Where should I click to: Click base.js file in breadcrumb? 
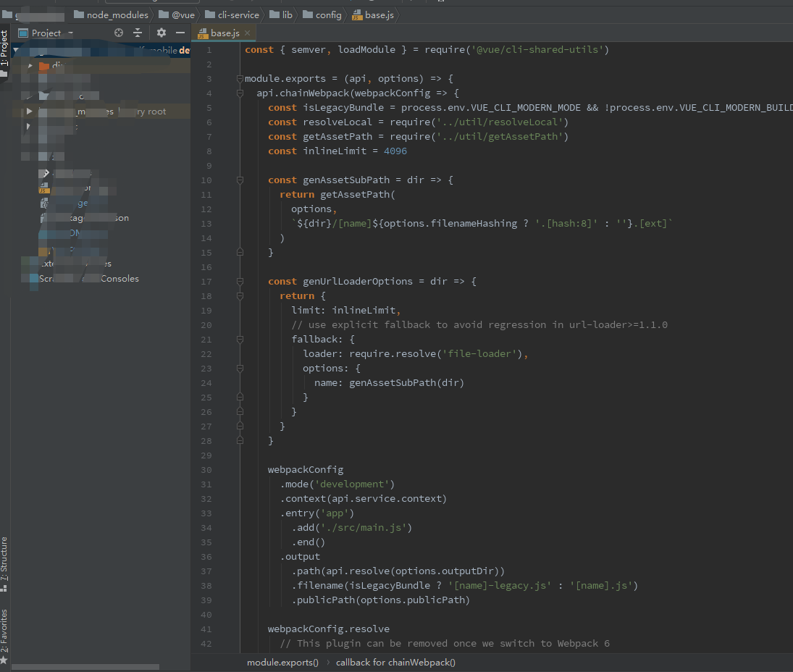tap(373, 15)
